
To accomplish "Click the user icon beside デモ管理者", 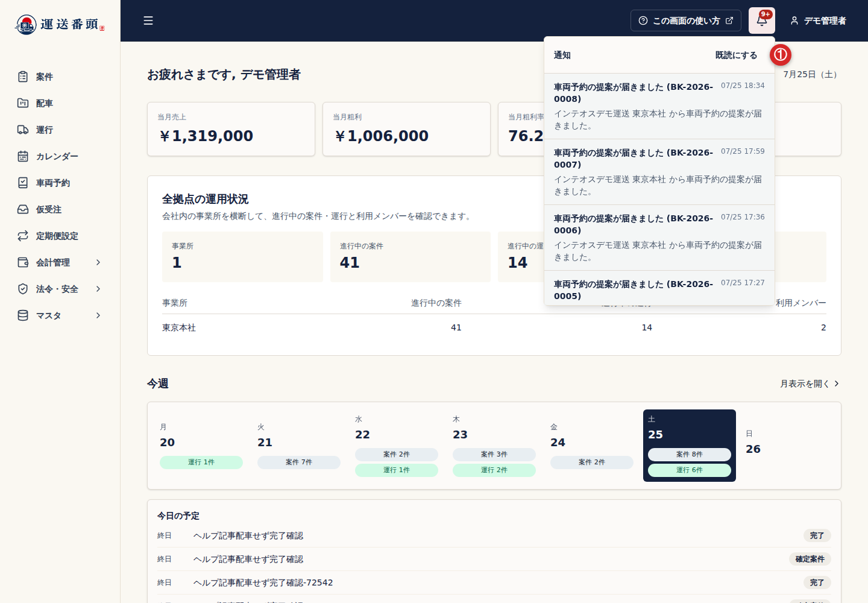I will tap(794, 21).
